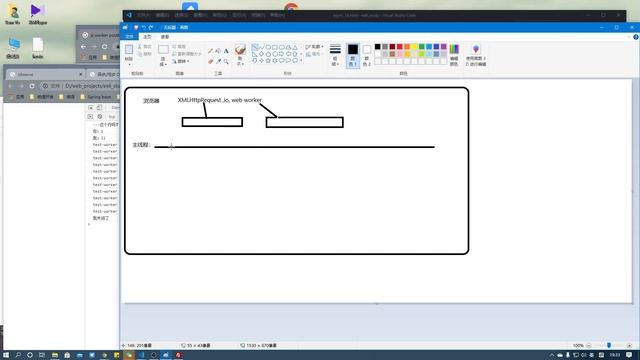
Task: Open Edit with Paint 3D
Action: (476, 55)
